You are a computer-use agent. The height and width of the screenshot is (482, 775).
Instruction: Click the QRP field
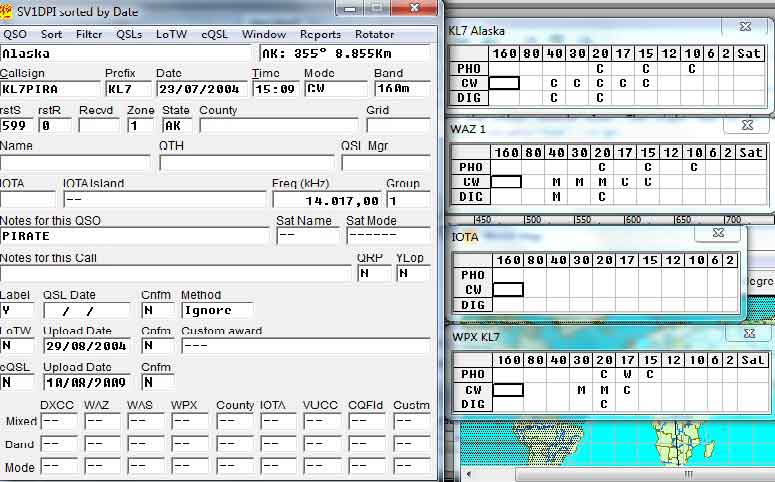point(374,273)
